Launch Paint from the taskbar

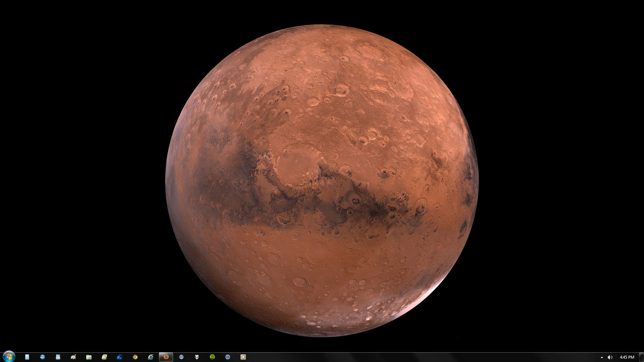tap(73, 357)
